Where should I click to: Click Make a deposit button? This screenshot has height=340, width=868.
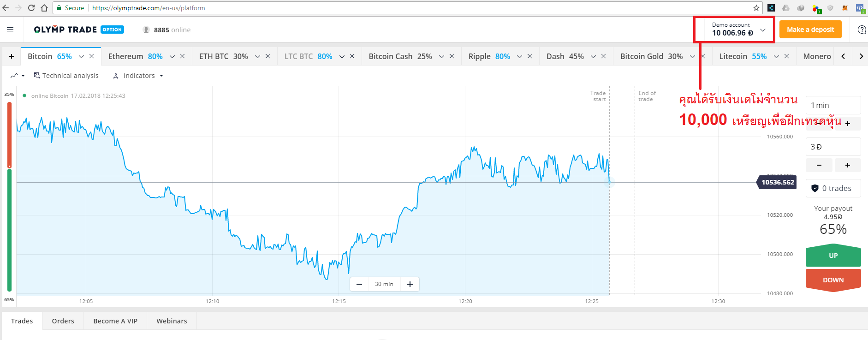810,30
